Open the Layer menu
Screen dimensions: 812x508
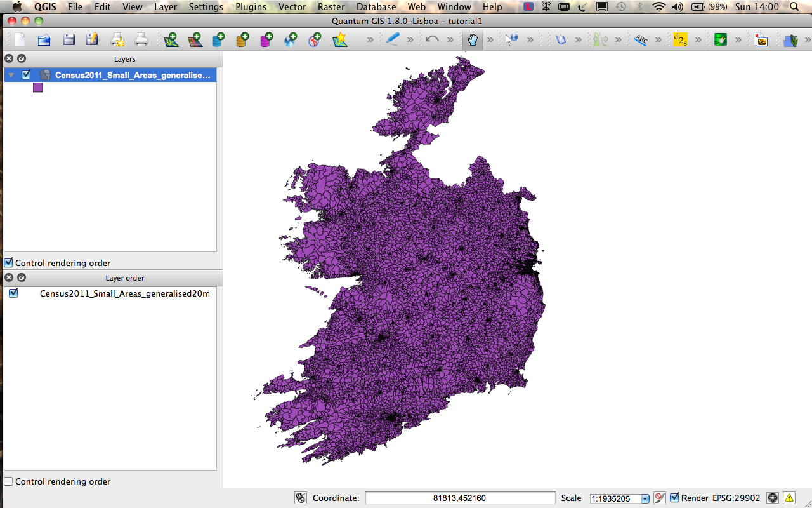[166, 7]
